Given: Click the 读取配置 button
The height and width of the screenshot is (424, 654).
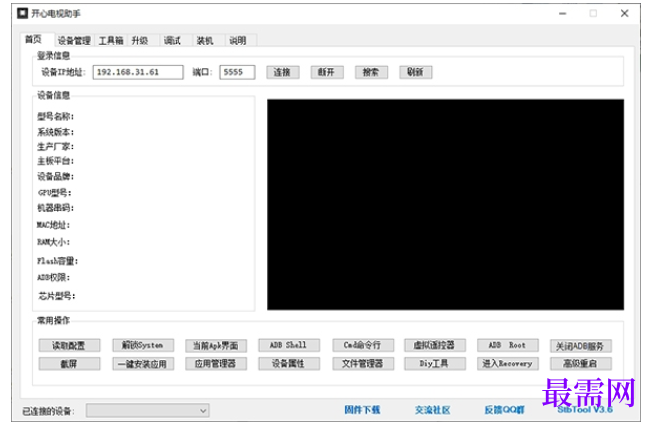Looking at the screenshot, I should 69,345.
